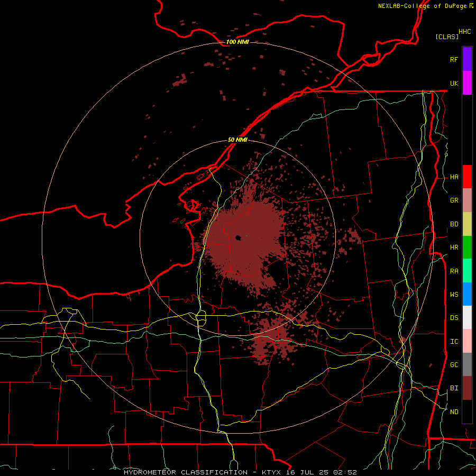
Task: Click the "BI" legend label
Action: (x=454, y=388)
